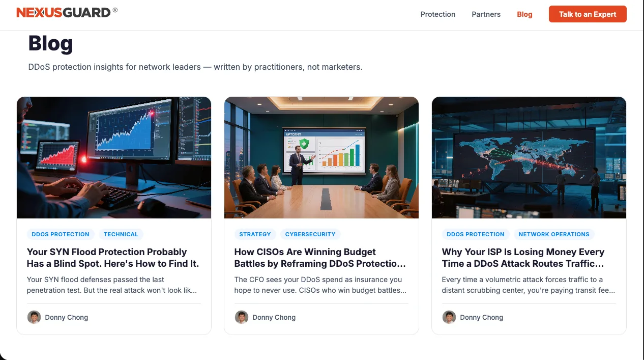The image size is (644, 360).
Task: Go to the Blog nav item
Action: [x=524, y=14]
